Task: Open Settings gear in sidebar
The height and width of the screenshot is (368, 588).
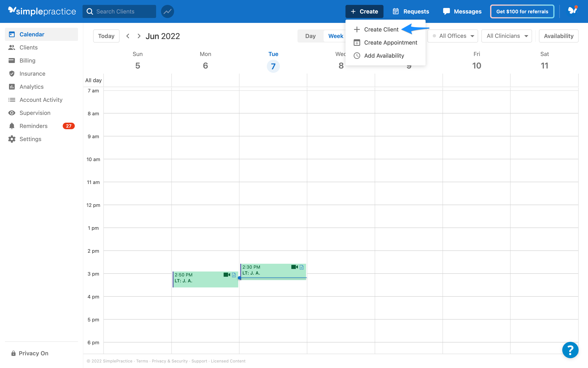Action: click(x=30, y=139)
